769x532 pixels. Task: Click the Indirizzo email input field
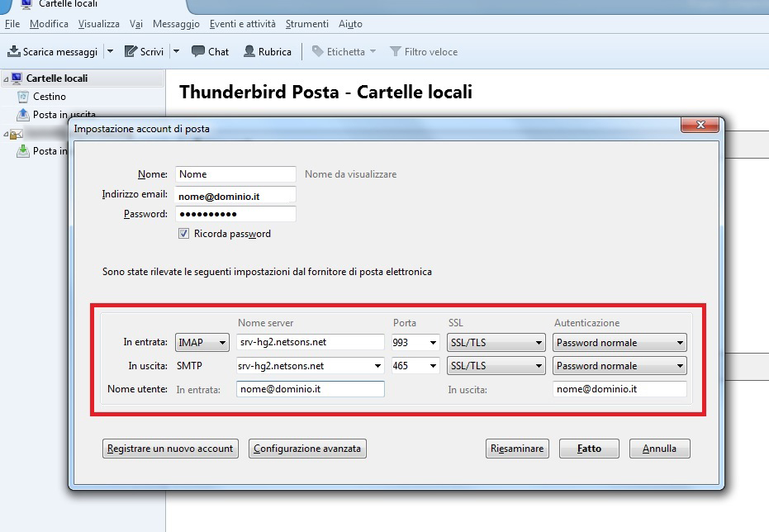[x=235, y=196]
